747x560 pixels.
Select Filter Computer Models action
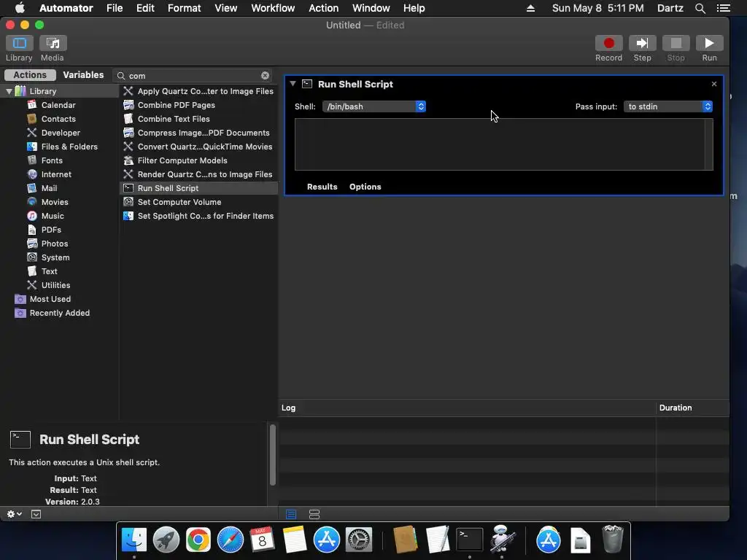pos(198,160)
